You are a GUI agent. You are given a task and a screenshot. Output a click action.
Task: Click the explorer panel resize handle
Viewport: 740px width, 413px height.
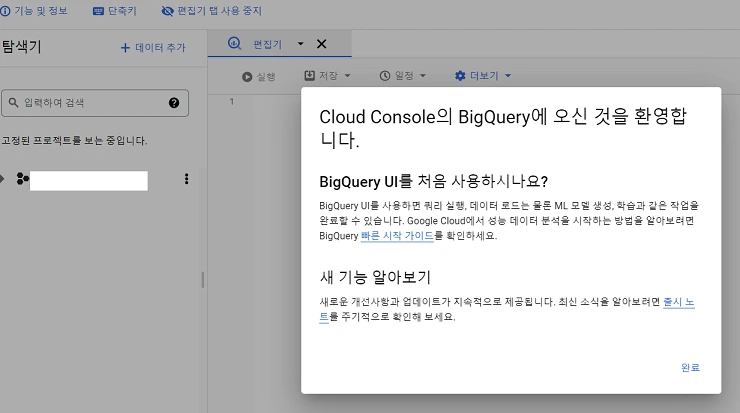(x=203, y=280)
